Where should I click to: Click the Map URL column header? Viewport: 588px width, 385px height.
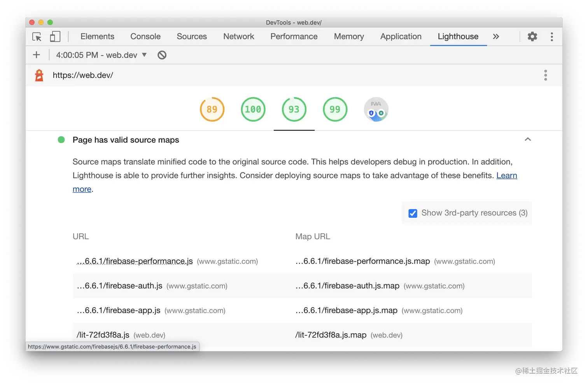pyautogui.click(x=313, y=236)
